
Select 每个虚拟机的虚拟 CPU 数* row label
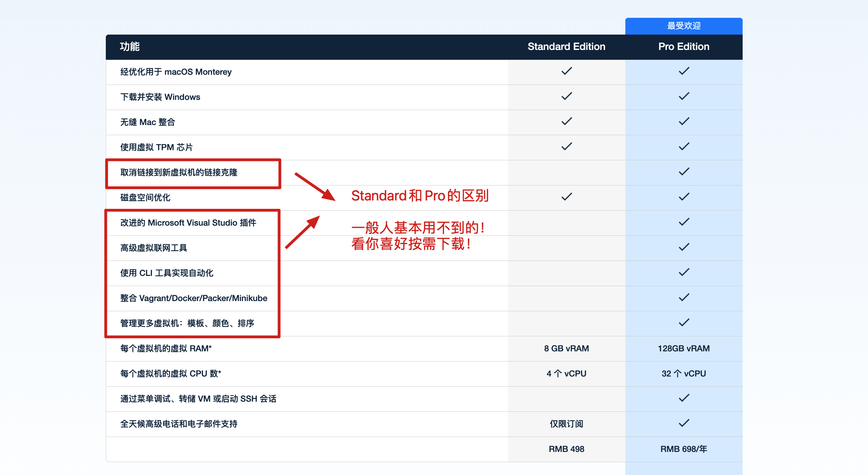(171, 374)
